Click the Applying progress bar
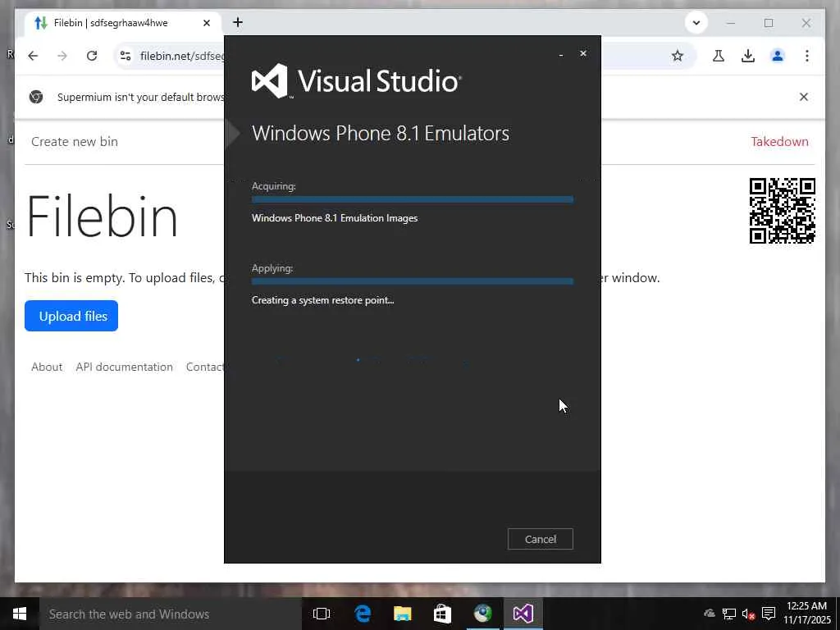The image size is (840, 630). (x=413, y=281)
